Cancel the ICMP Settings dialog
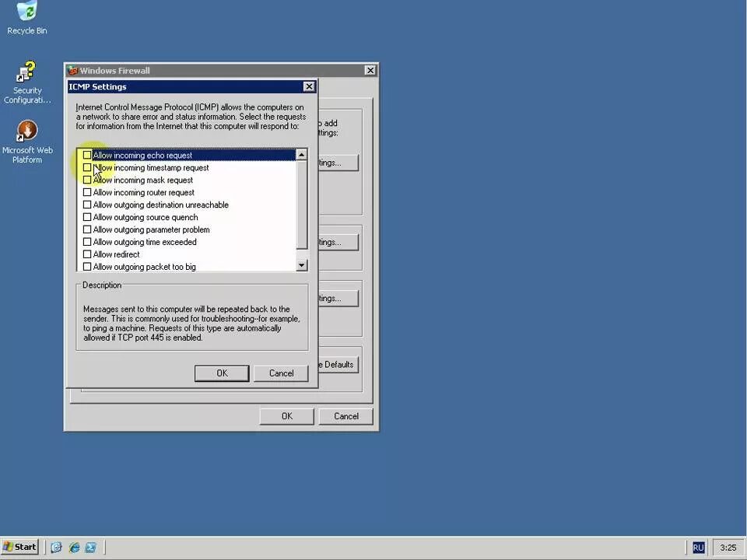This screenshot has height=560, width=747. 281,373
